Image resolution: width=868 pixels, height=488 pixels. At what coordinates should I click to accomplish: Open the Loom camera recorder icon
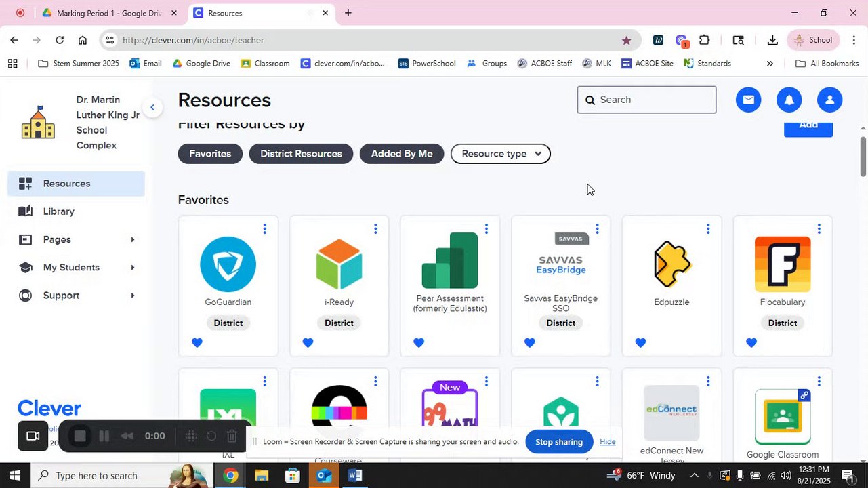(33, 436)
